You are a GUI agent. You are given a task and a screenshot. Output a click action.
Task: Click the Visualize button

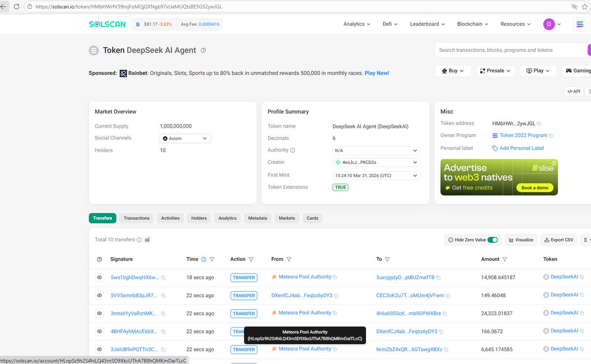[521, 240]
